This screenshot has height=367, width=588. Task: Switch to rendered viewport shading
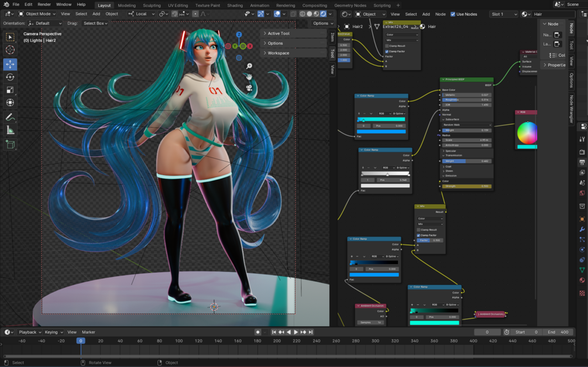[x=323, y=14]
